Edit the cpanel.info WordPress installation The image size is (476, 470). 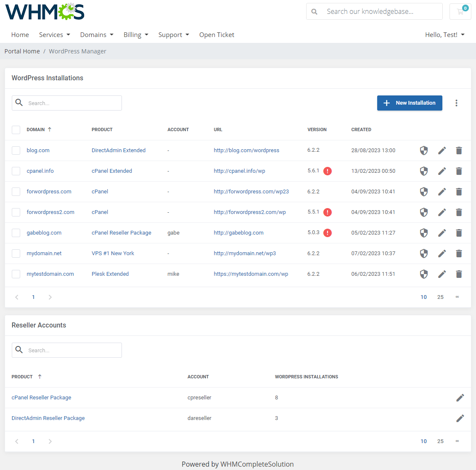[442, 171]
